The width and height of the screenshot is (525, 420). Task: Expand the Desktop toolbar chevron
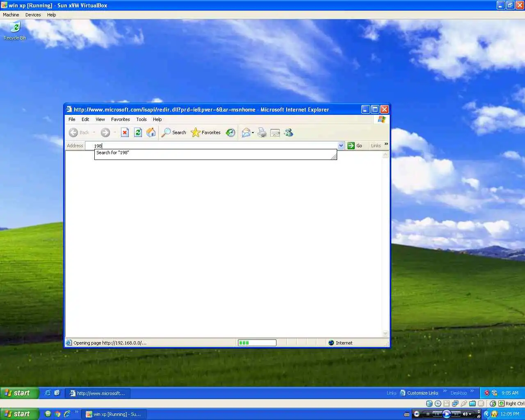(x=472, y=391)
